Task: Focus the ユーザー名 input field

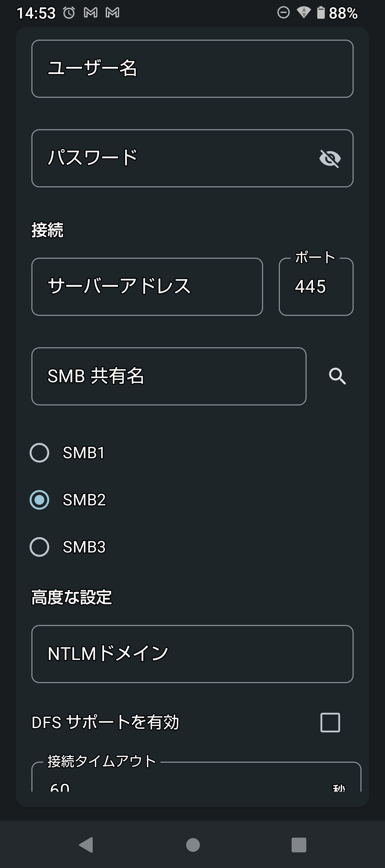Action: [192, 69]
